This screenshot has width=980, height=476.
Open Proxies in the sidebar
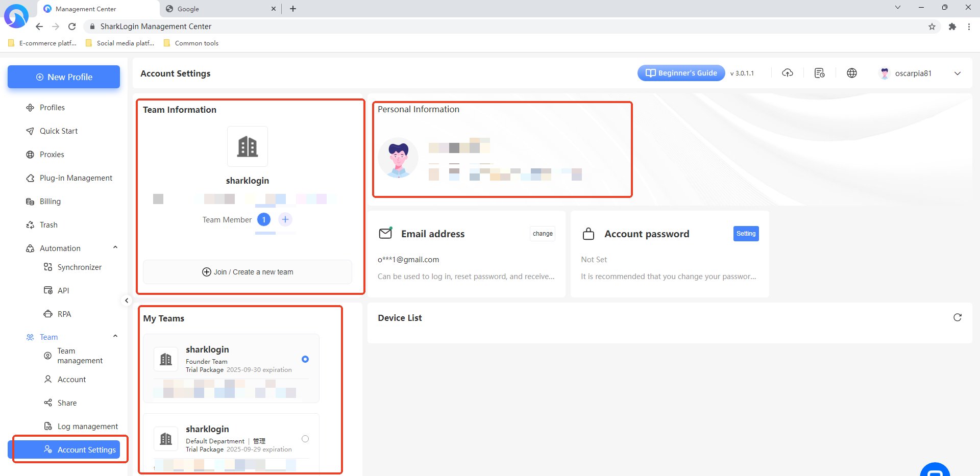[52, 155]
